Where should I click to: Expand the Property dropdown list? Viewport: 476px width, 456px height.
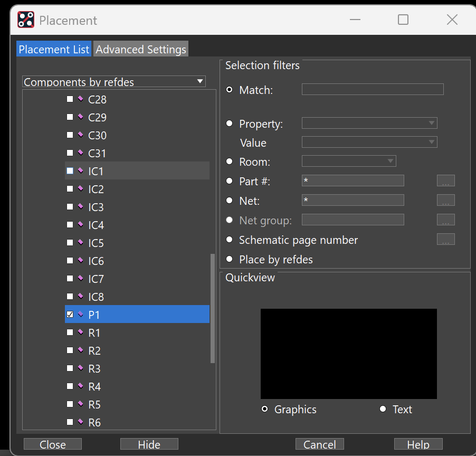[369, 123]
